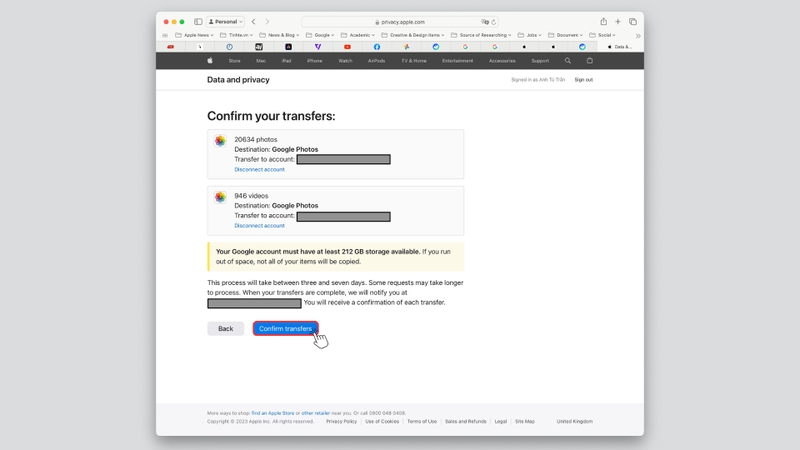
Task: Click Photos icon beside 946 videos
Action: pyautogui.click(x=220, y=197)
